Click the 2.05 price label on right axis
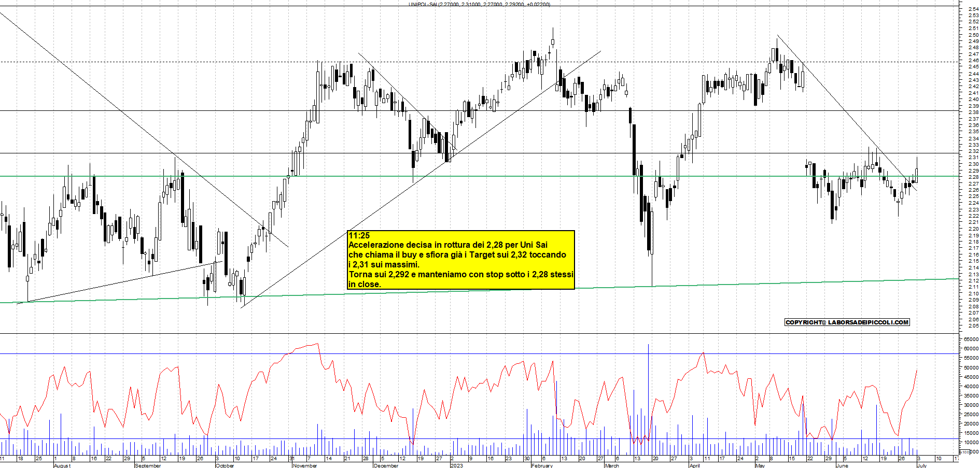 (973, 325)
